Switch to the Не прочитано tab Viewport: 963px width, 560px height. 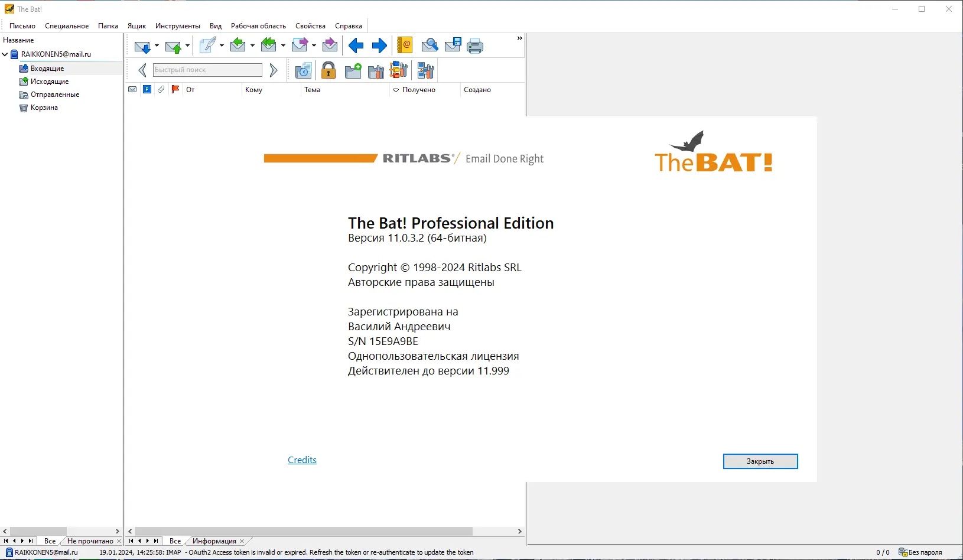(90, 541)
